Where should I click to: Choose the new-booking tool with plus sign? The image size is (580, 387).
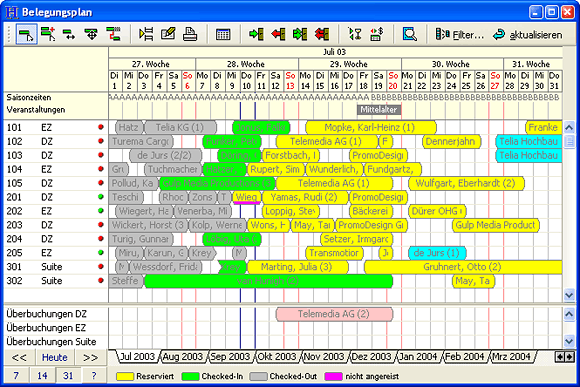[x=48, y=34]
